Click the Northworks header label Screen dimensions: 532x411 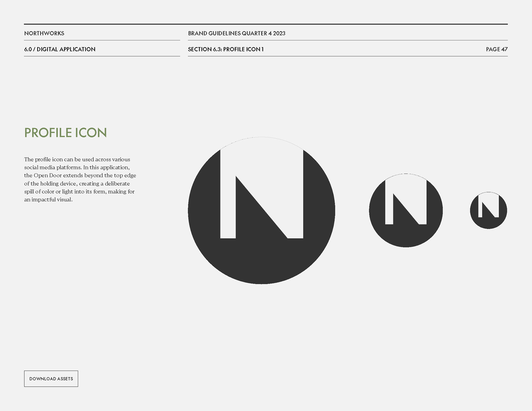coord(44,33)
